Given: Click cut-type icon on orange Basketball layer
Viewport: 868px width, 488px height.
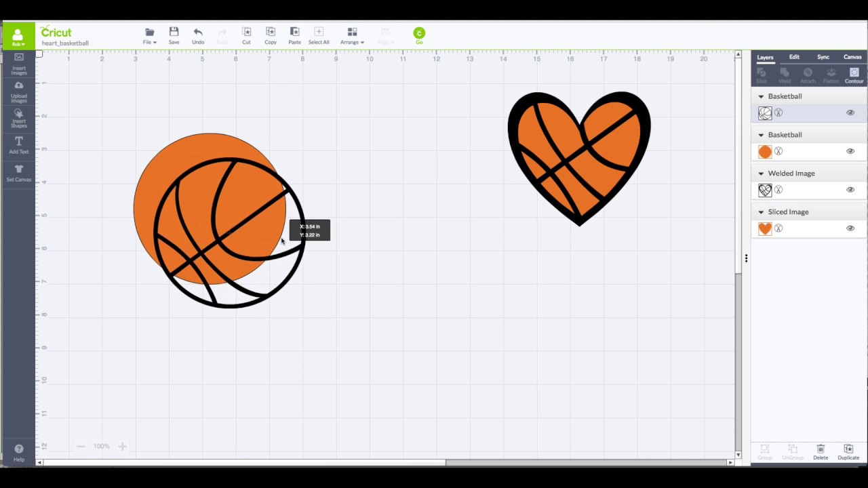Looking at the screenshot, I should 778,151.
